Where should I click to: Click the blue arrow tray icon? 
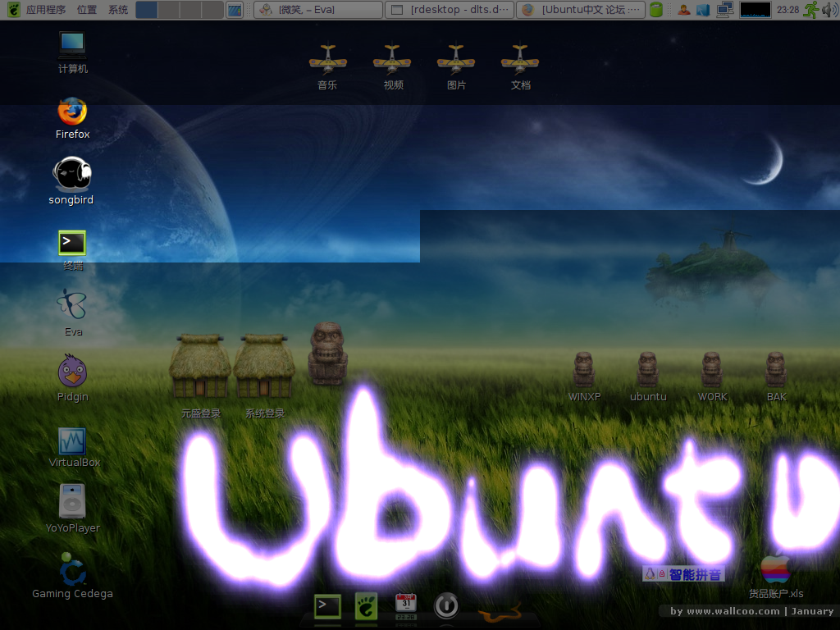(703, 10)
